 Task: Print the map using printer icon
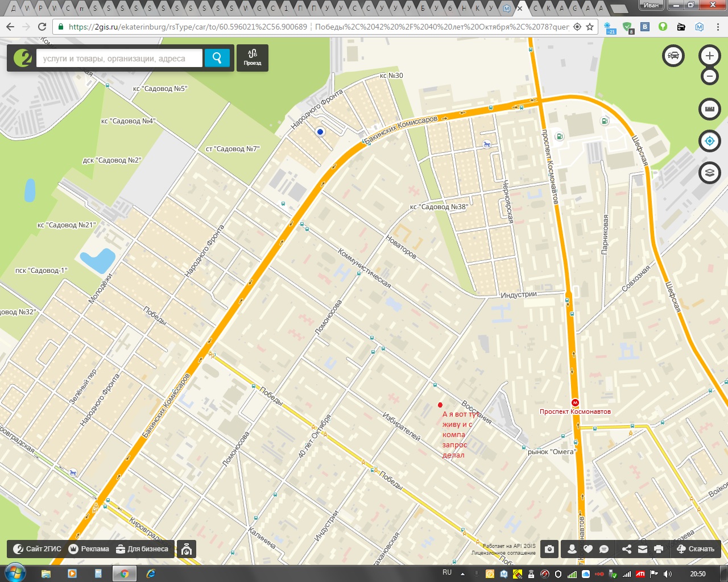(659, 549)
